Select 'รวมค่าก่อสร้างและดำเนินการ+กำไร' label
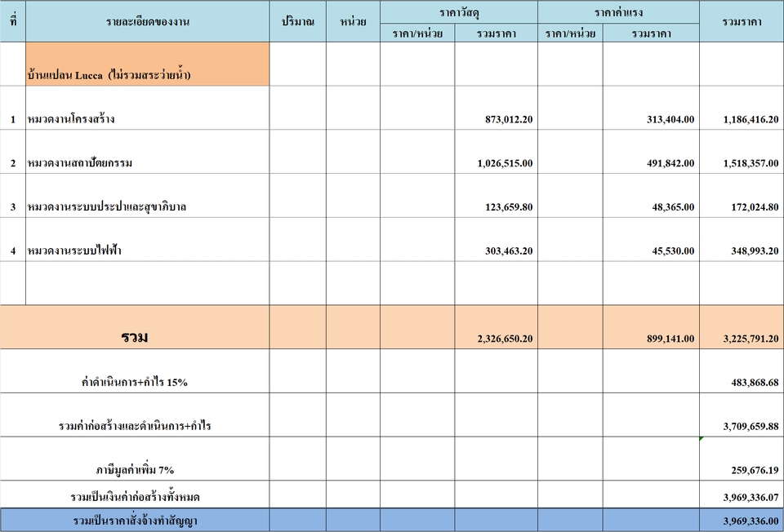 pos(135,426)
